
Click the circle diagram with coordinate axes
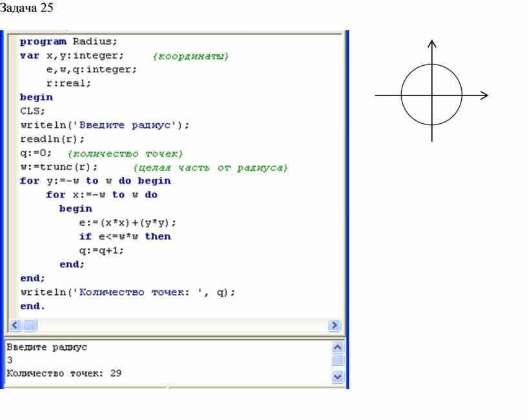click(431, 92)
